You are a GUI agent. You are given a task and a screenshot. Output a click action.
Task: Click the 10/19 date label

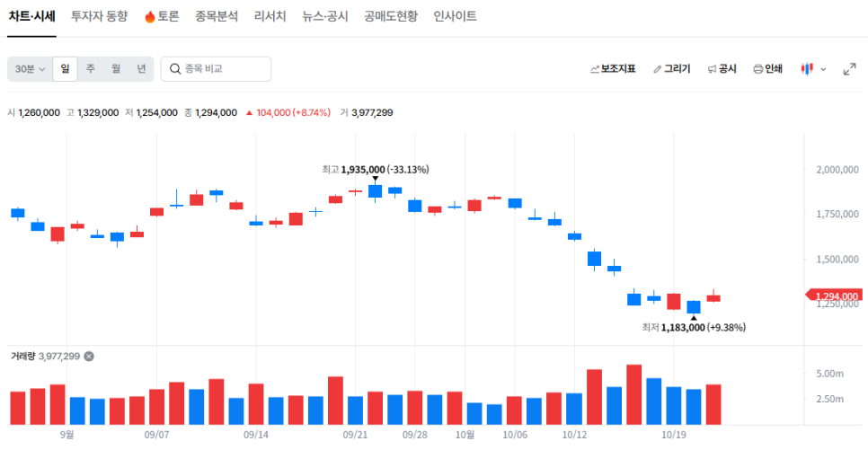pos(674,435)
